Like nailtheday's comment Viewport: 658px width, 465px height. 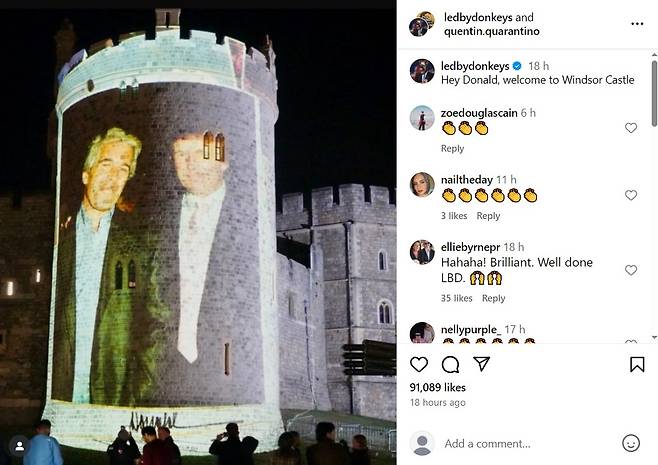tap(631, 196)
